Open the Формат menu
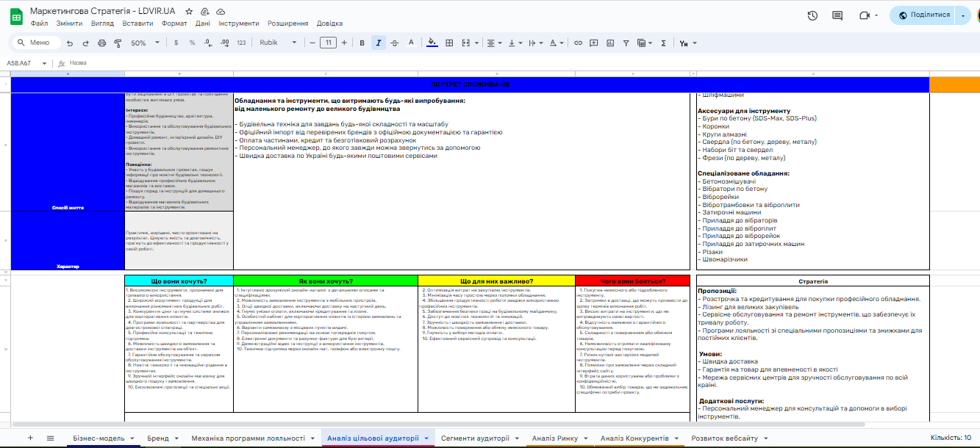The width and height of the screenshot is (980, 448). pyautogui.click(x=174, y=24)
